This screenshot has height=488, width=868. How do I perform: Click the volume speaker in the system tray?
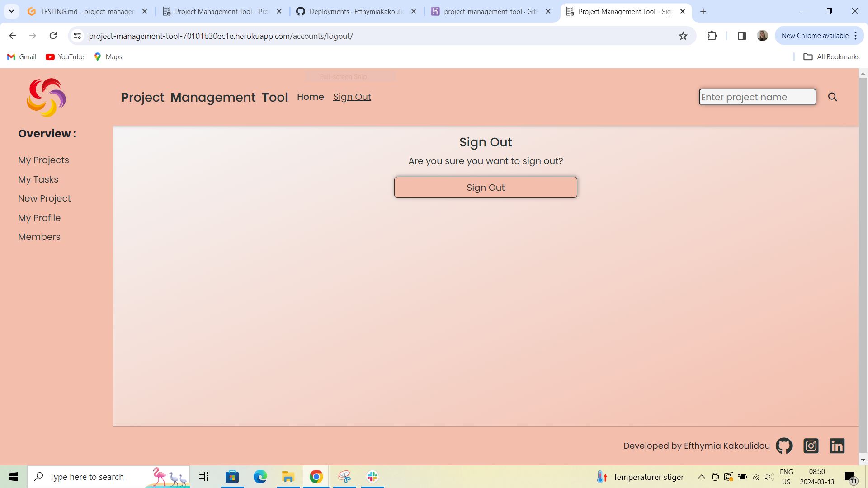tap(769, 476)
